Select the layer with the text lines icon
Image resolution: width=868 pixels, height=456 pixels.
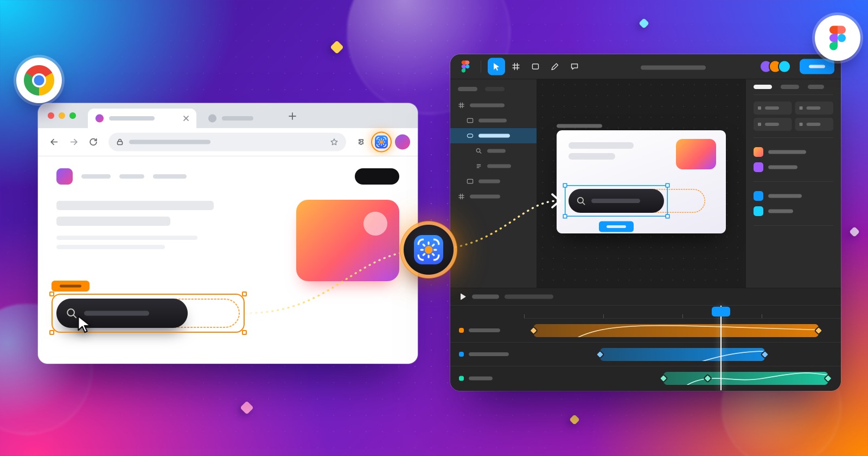click(x=494, y=166)
